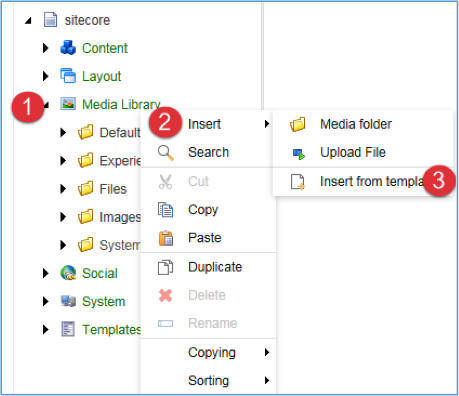Open the Insert submenu
459x396 pixels.
(x=208, y=124)
